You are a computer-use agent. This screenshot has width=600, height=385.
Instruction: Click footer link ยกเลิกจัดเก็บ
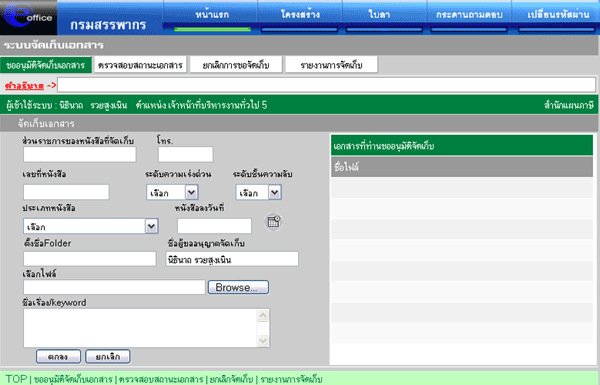pos(231,379)
